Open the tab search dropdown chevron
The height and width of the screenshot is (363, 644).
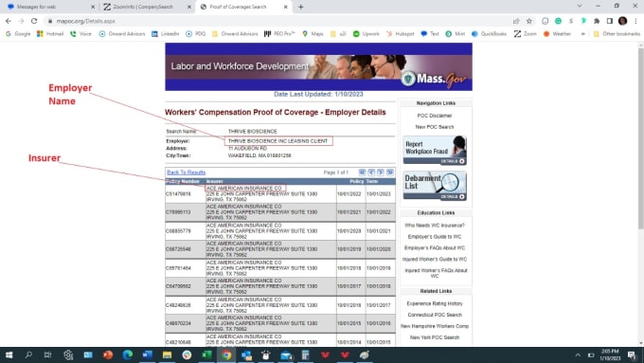580,7
